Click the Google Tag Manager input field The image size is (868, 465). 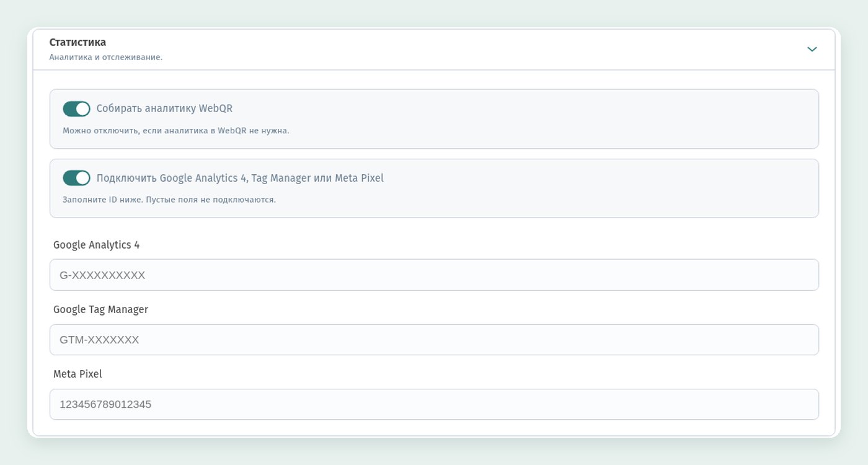[434, 340]
